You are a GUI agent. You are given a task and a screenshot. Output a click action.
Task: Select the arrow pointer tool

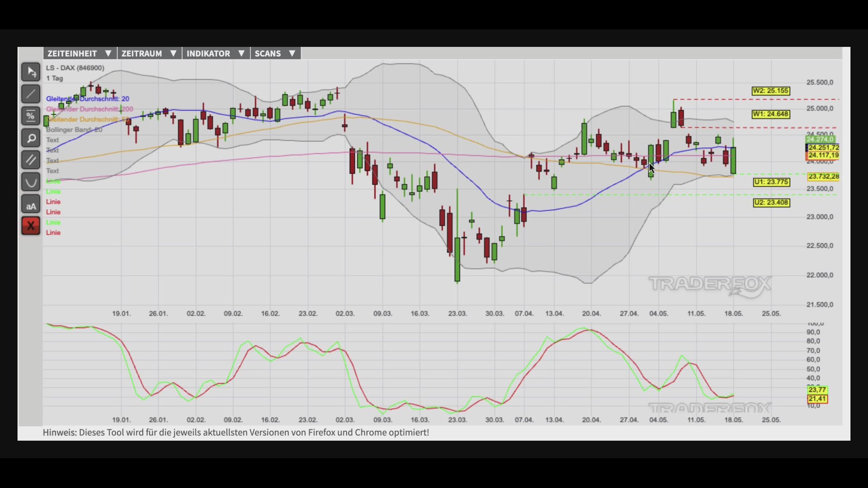31,72
